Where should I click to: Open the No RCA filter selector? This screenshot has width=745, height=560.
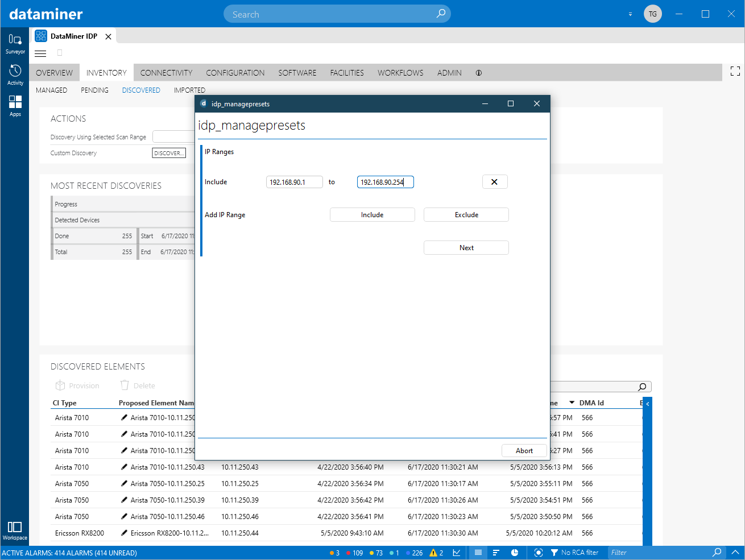point(574,553)
